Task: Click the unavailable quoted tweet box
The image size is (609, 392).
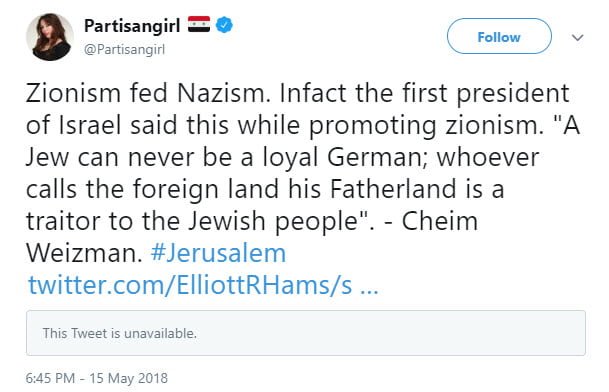Action: [306, 333]
